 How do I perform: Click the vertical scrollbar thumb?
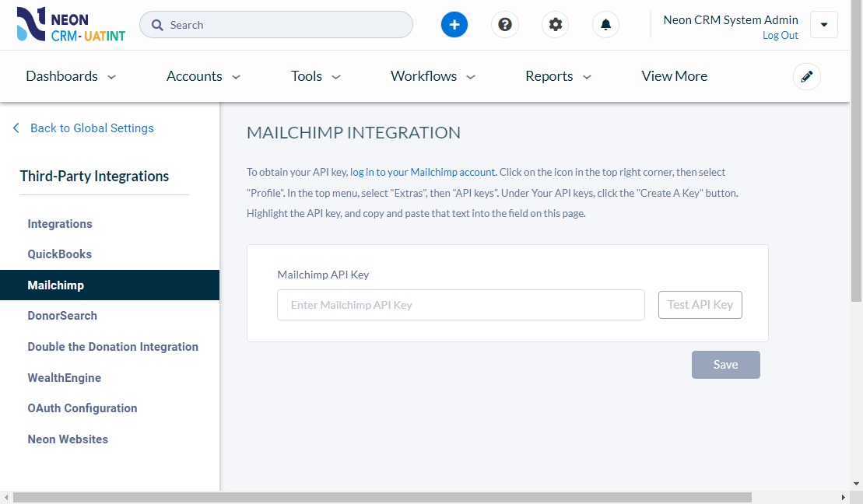[856, 152]
